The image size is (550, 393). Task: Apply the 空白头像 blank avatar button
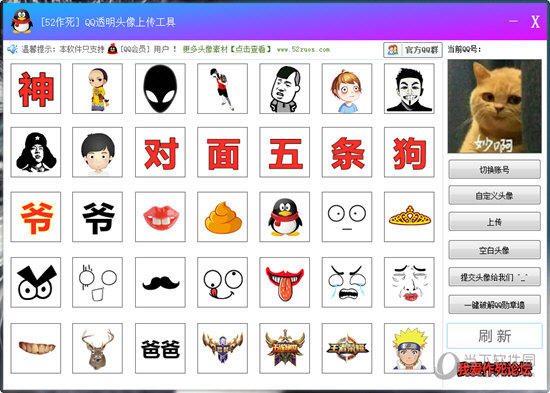click(495, 250)
